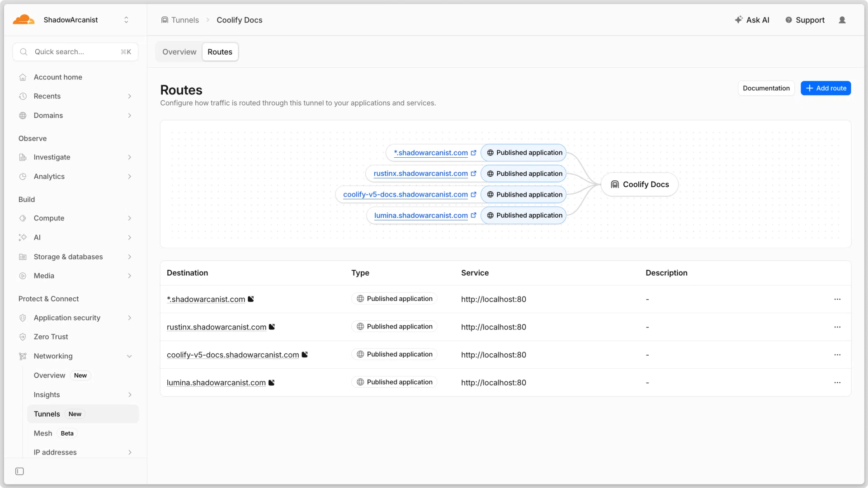The image size is (868, 488).
Task: Select the Routes tab
Action: (220, 52)
